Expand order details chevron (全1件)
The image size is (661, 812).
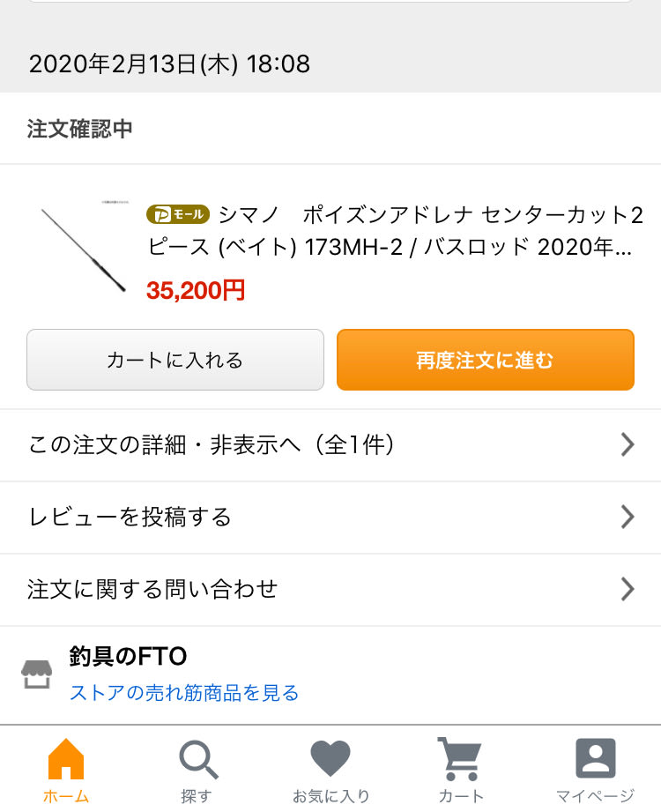click(x=628, y=444)
